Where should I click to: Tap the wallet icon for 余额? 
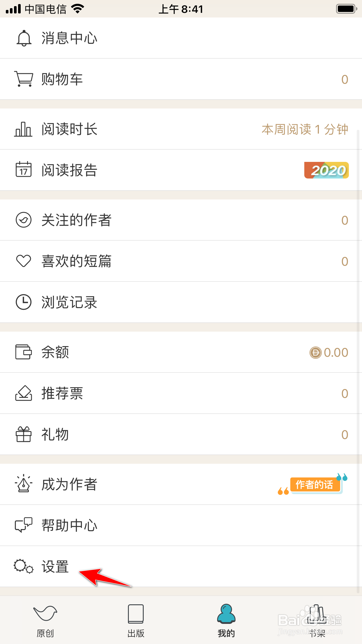click(x=23, y=352)
